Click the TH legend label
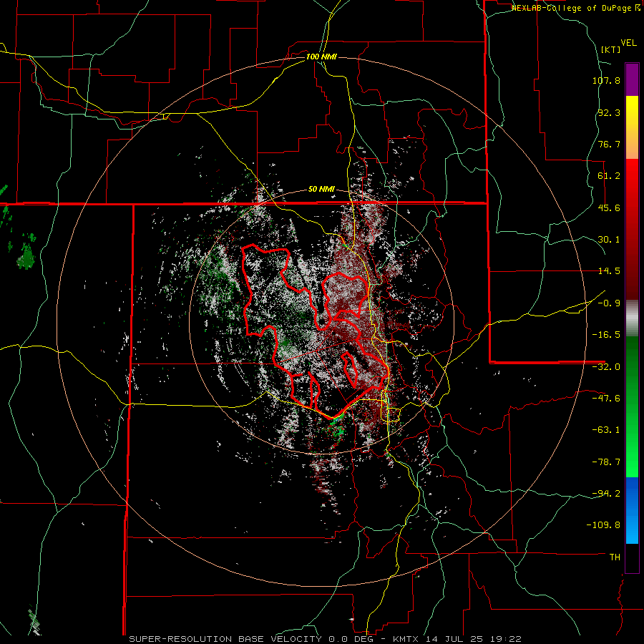644x644 pixels. [615, 557]
